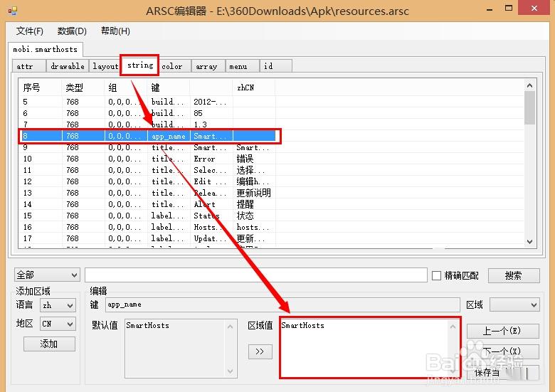Image resolution: width=555 pixels, height=392 pixels.
Task: Maximize the ARSC editor window
Action: [x=509, y=9]
